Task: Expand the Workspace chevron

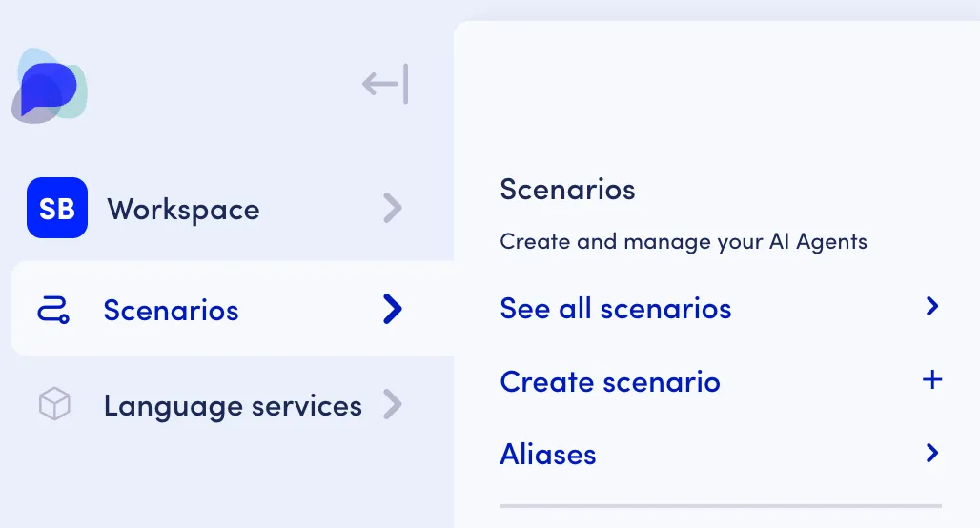Action: pyautogui.click(x=393, y=208)
